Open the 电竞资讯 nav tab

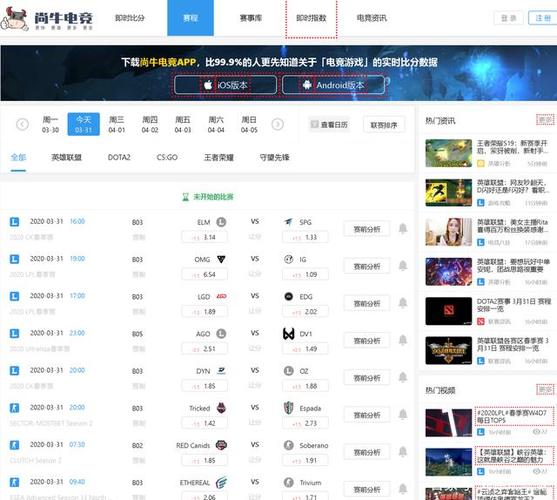coord(372,18)
